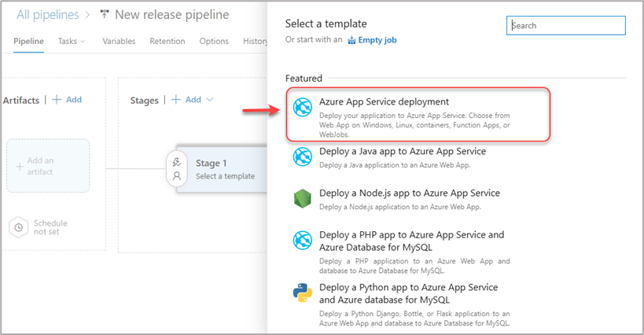This screenshot has height=335, width=644.
Task: Go to All pipelines breadcrumb
Action: coord(48,15)
